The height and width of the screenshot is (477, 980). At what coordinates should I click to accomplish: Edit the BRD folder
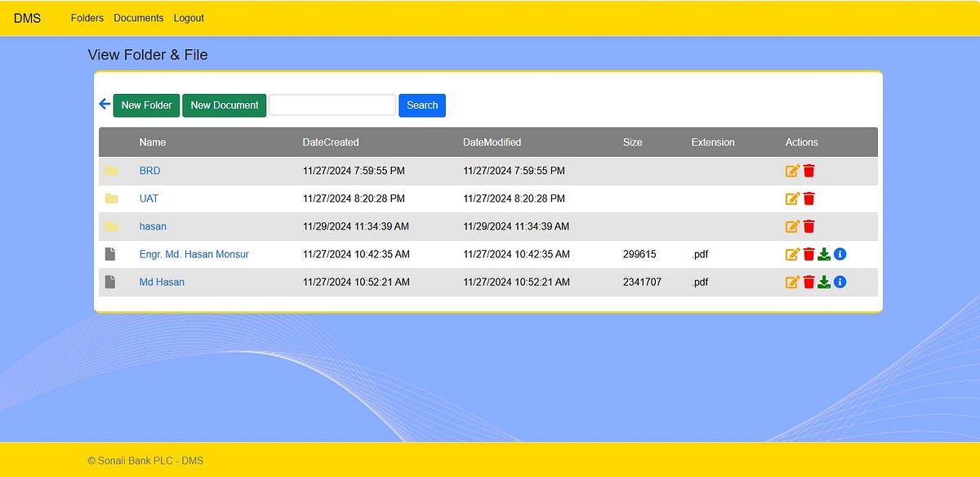[792, 171]
